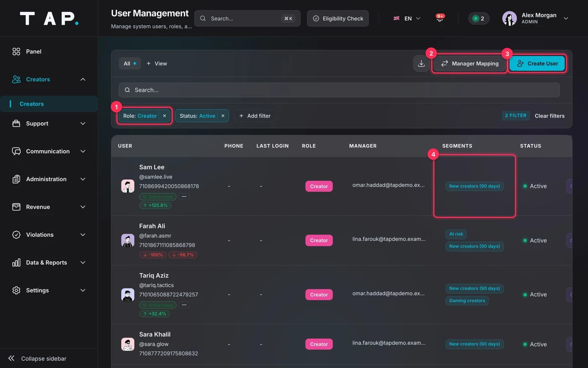Image resolution: width=588 pixels, height=368 pixels.
Task: Remove the Status: Active filter chip
Action: [223, 116]
